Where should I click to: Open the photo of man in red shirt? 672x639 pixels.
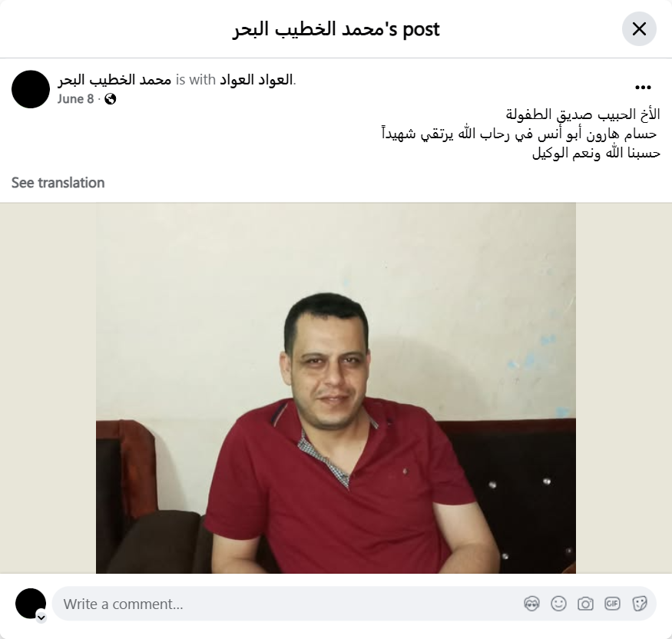pos(336,389)
